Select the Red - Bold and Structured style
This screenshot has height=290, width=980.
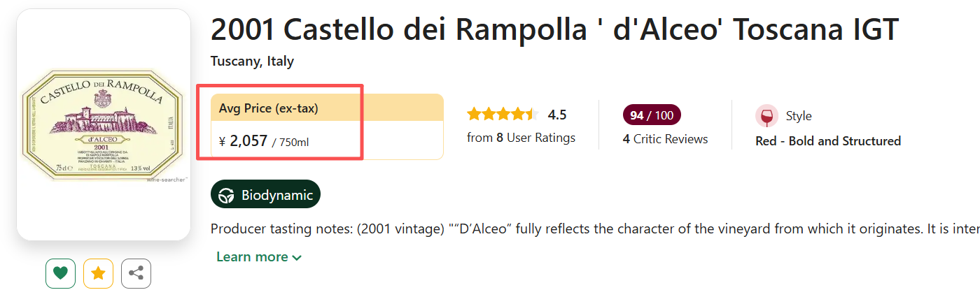click(x=828, y=141)
